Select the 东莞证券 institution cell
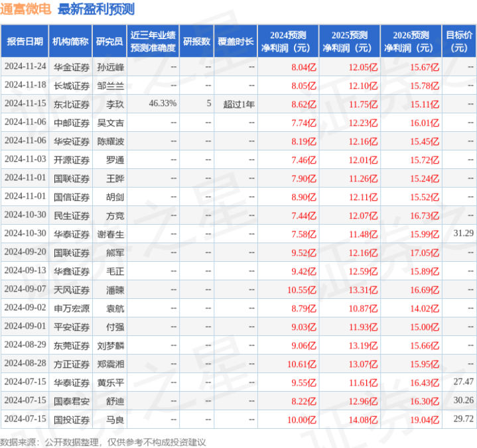 click(72, 345)
